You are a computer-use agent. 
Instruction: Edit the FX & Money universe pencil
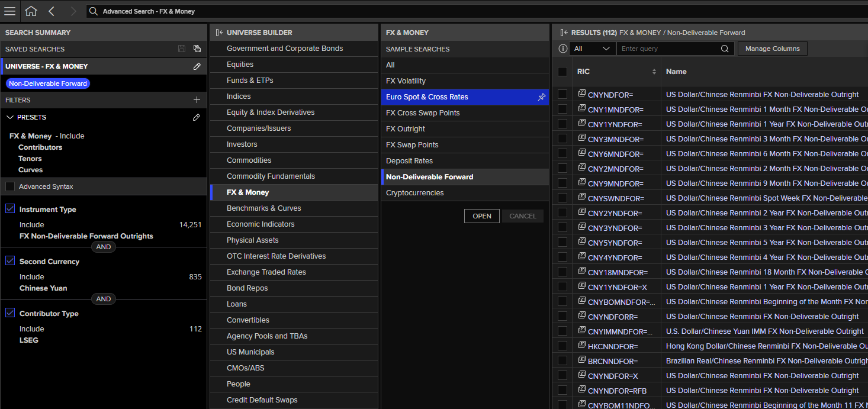click(197, 66)
